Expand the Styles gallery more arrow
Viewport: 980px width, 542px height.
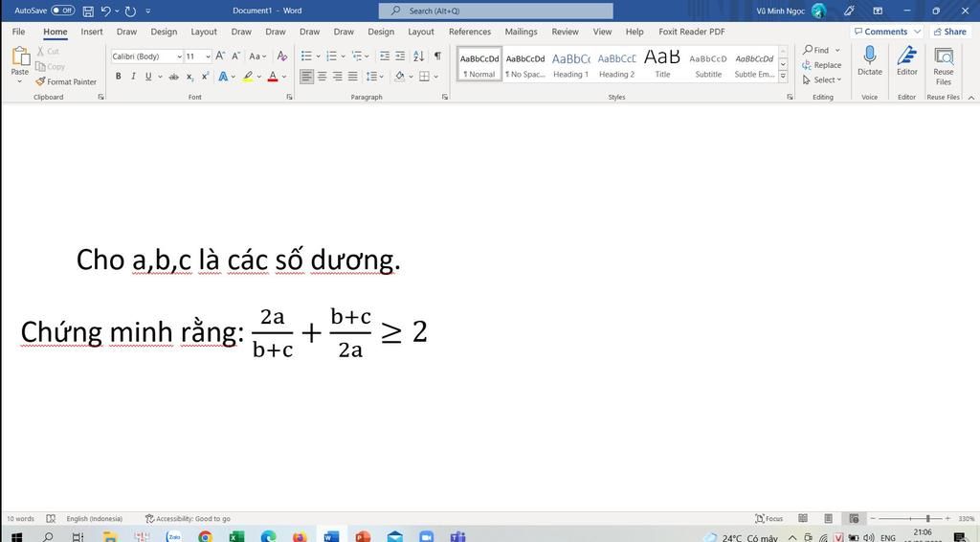tap(783, 78)
